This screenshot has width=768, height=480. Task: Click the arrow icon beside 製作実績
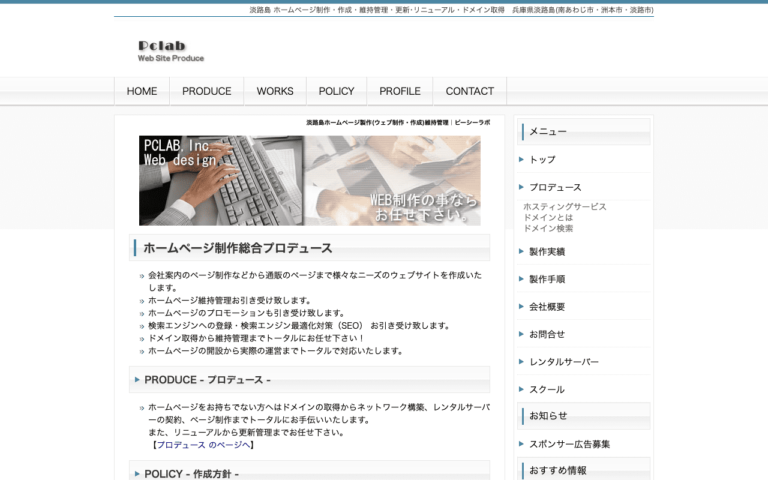point(521,251)
